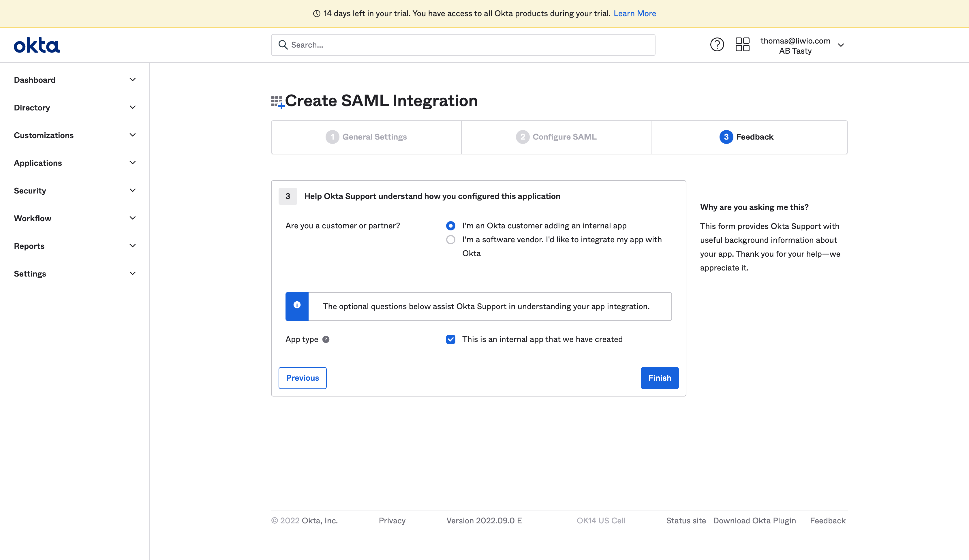Expand the Customizations menu chevron
The width and height of the screenshot is (969, 560).
[x=133, y=135]
